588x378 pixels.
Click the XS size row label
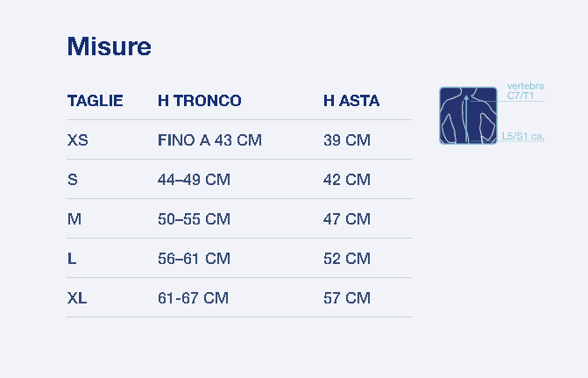[x=78, y=140]
